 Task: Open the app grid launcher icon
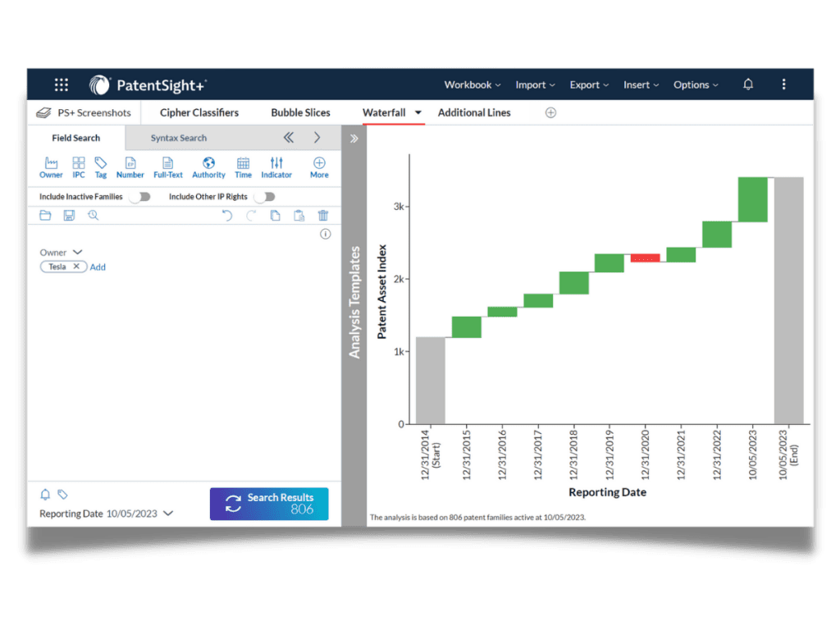(62, 84)
